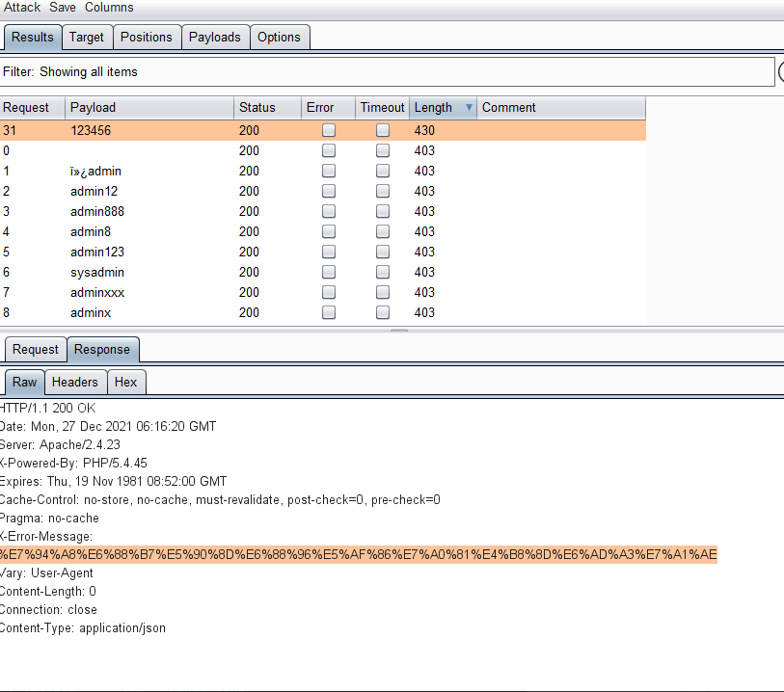Open the Attack menu
784x692 pixels.
tap(22, 8)
